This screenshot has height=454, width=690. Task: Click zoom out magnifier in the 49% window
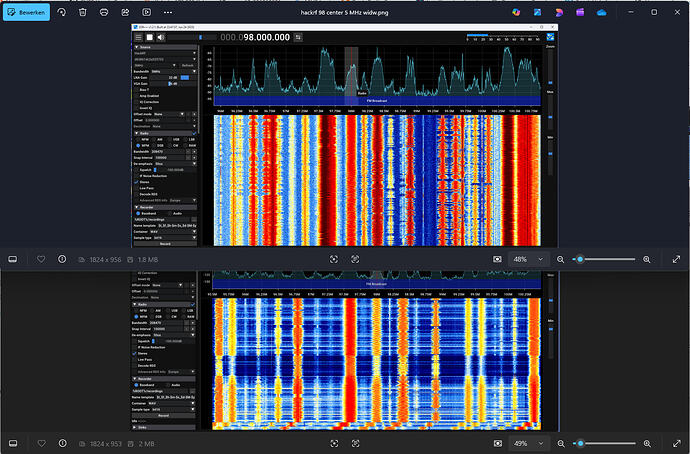(563, 442)
